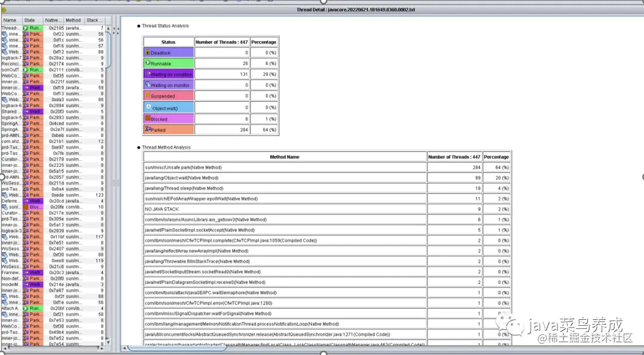Sort thread list by Native ID column header
The height and width of the screenshot is (355, 644).
coord(54,20)
